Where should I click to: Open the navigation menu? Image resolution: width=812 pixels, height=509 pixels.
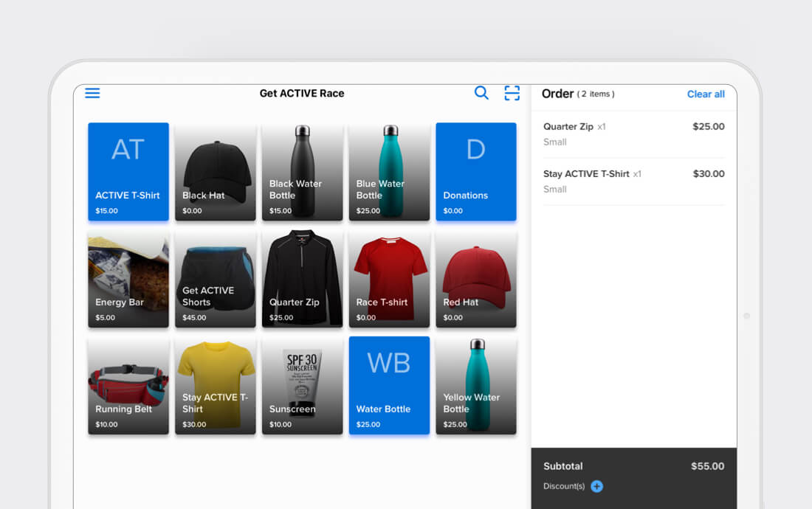pos(92,93)
